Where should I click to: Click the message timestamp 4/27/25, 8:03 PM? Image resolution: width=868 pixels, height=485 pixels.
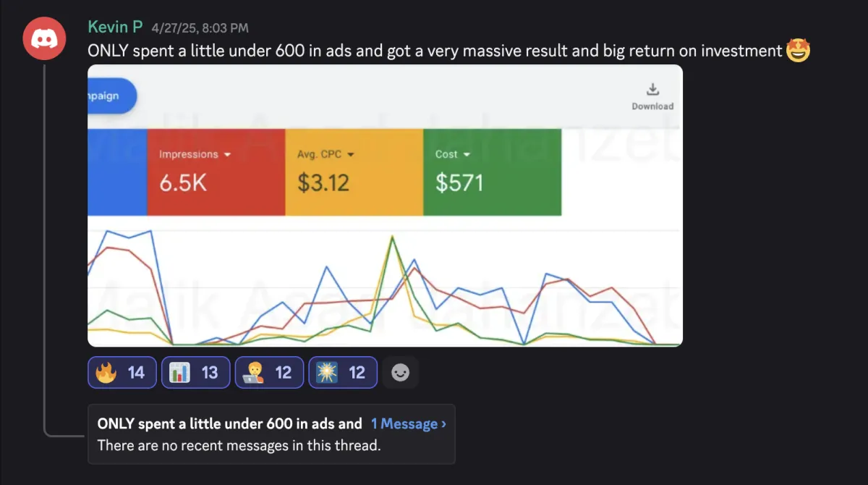tap(200, 28)
